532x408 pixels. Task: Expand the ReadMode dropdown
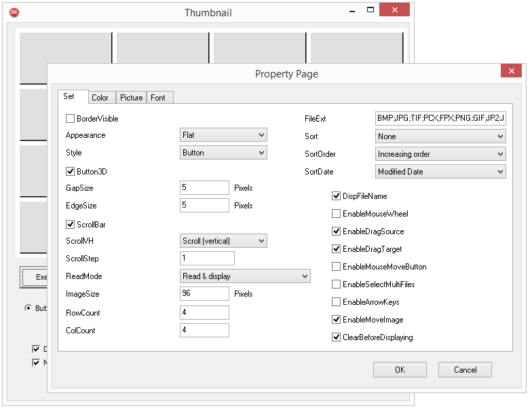coord(245,276)
